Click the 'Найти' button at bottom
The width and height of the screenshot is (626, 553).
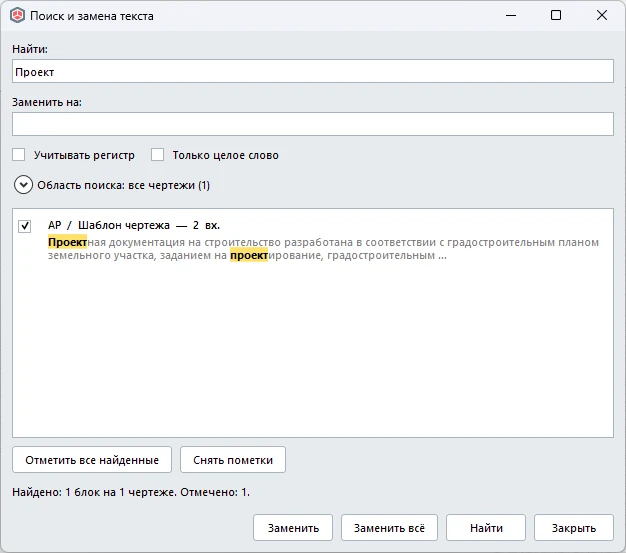pos(486,528)
